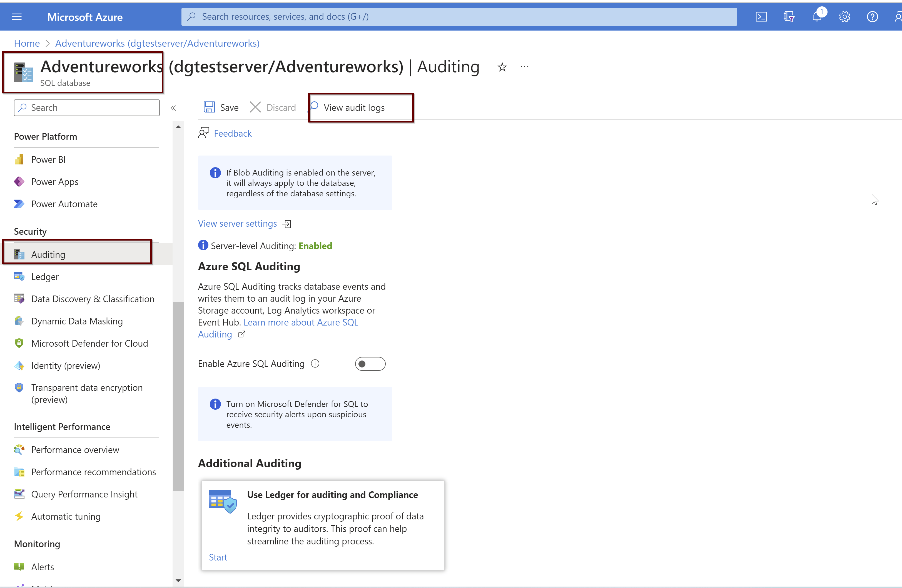Screen dimensions: 902x588
Task: Open the ellipsis more options menu
Action: (525, 67)
